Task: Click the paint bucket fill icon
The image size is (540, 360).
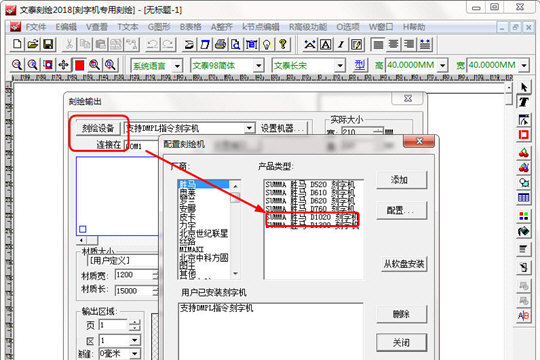Action: coord(524,231)
